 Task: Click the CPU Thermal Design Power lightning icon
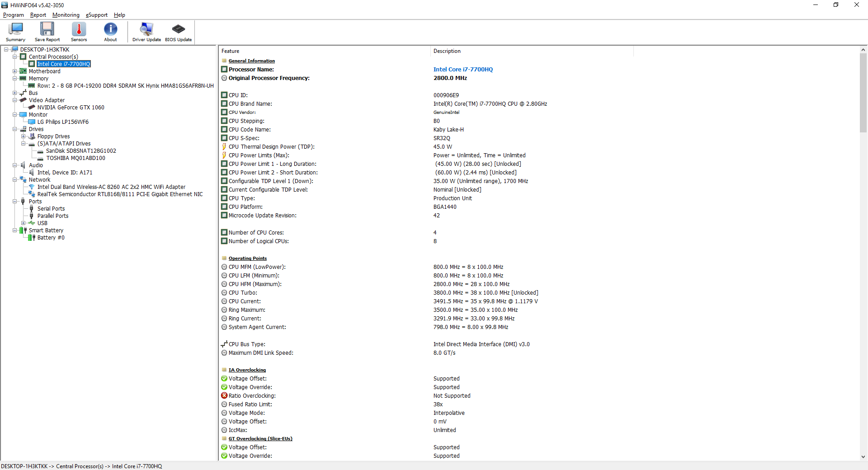(224, 146)
